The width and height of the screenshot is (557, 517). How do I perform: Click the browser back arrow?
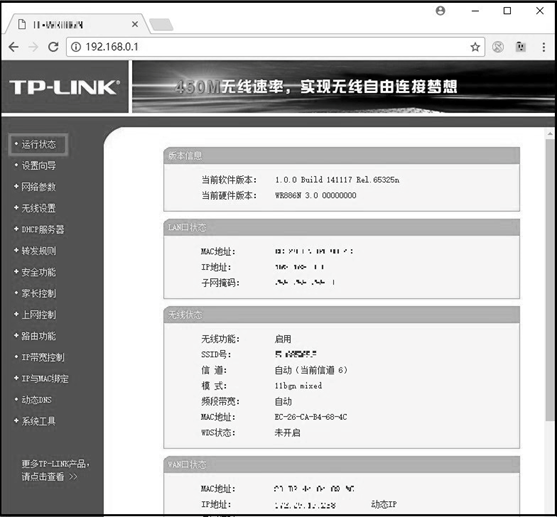(13, 47)
